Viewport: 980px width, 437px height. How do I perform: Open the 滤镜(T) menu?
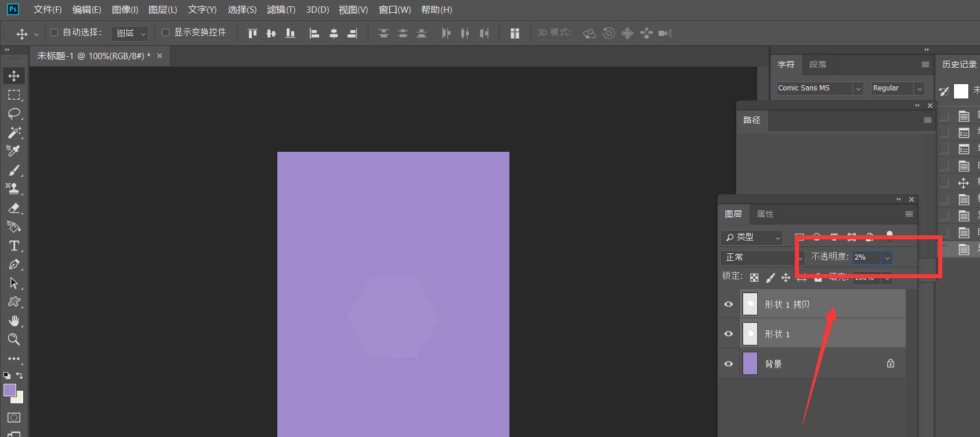pyautogui.click(x=281, y=10)
